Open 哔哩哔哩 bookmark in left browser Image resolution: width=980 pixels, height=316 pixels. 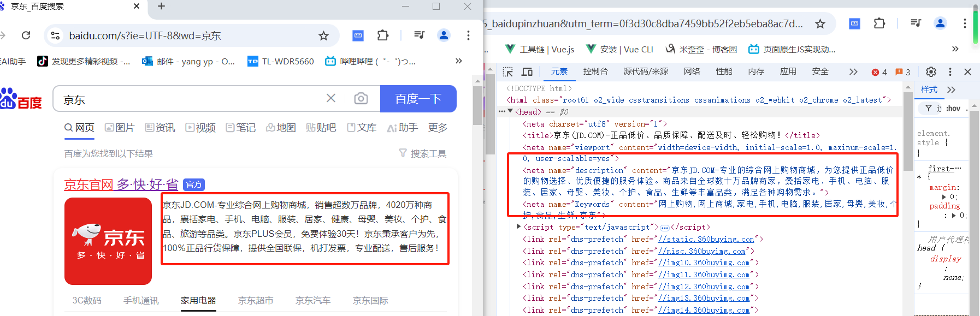pyautogui.click(x=370, y=61)
